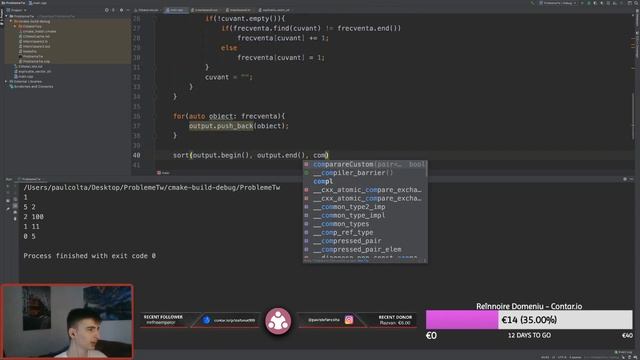Open CMakeCache.txt in project tree

pos(36,36)
